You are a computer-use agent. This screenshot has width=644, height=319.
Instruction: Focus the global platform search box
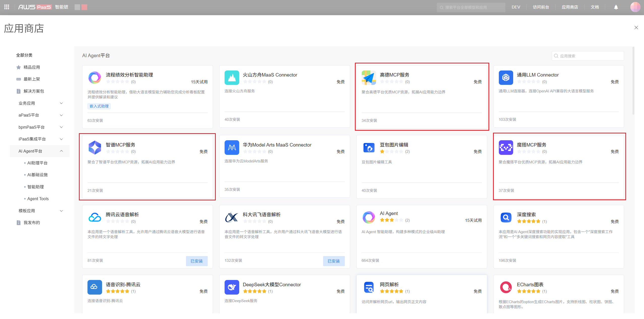click(471, 7)
